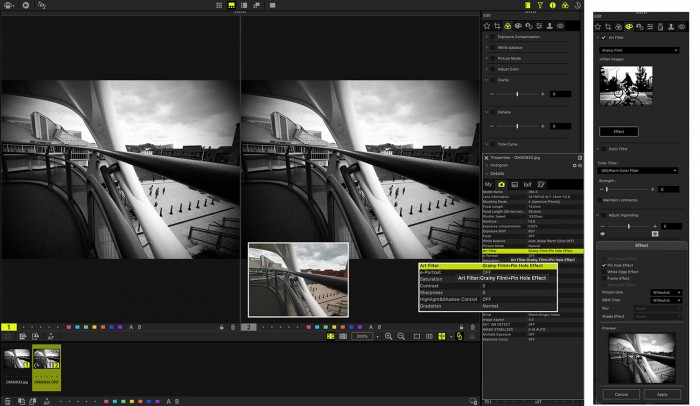Click the funnel filter icon in top toolbar

tap(538, 6)
